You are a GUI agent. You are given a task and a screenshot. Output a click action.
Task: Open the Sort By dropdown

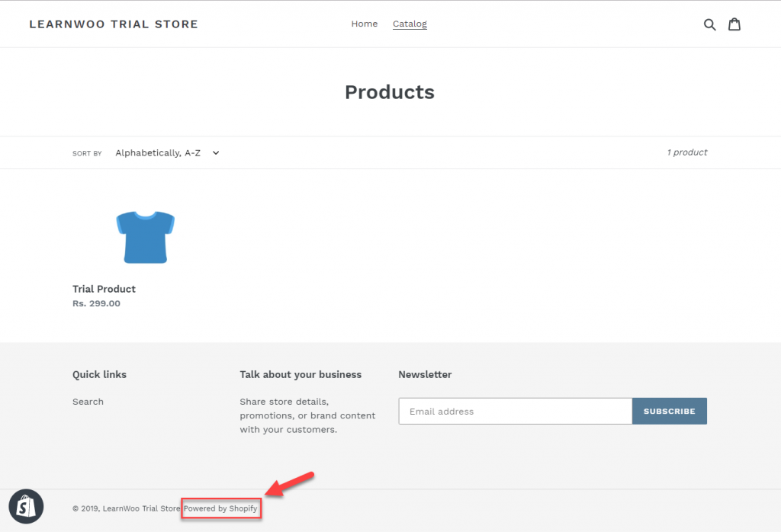tap(167, 152)
